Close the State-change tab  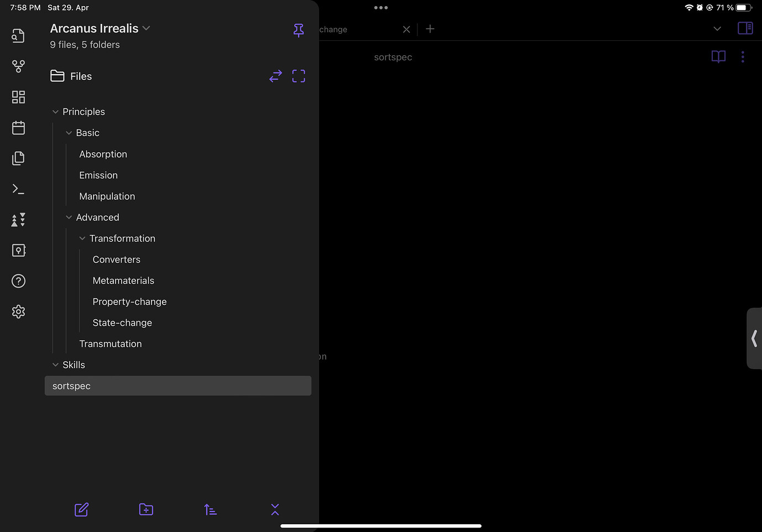[406, 29]
